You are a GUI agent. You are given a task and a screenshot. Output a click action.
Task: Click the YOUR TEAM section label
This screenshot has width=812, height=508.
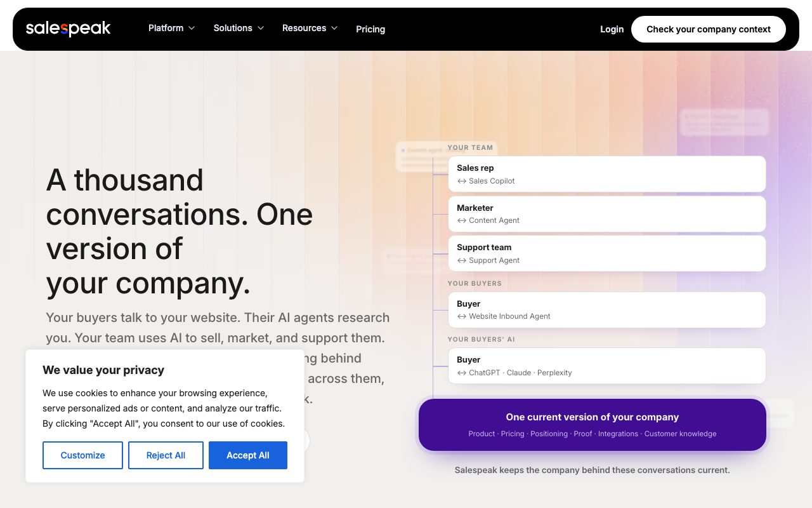click(470, 148)
